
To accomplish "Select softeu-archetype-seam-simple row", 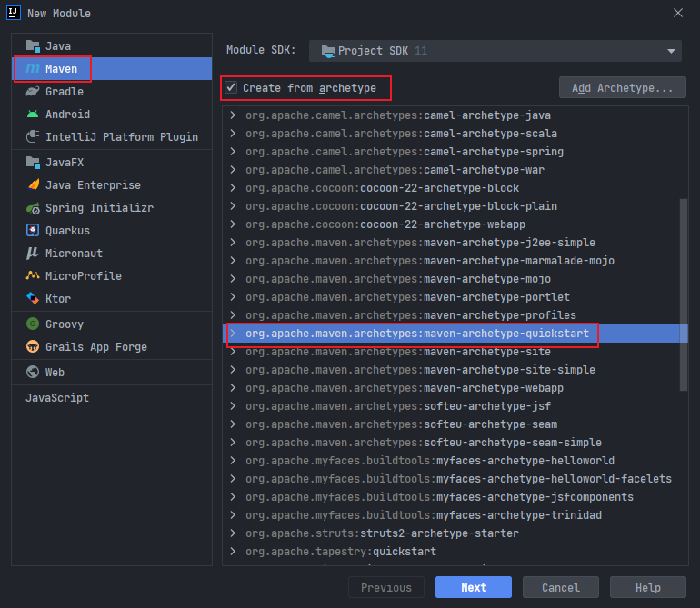I will click(455, 443).
